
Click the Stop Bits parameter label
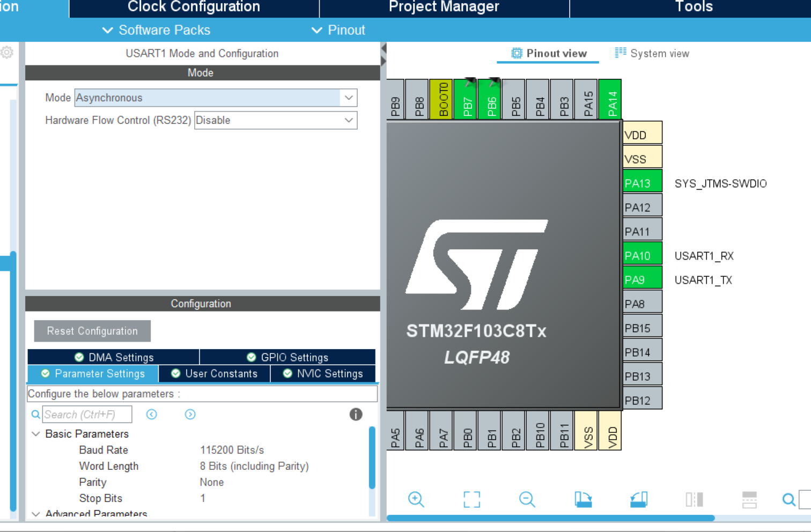[x=101, y=498]
